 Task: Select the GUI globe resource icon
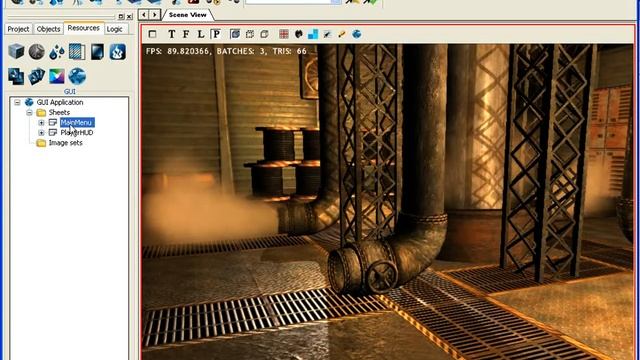tap(77, 76)
